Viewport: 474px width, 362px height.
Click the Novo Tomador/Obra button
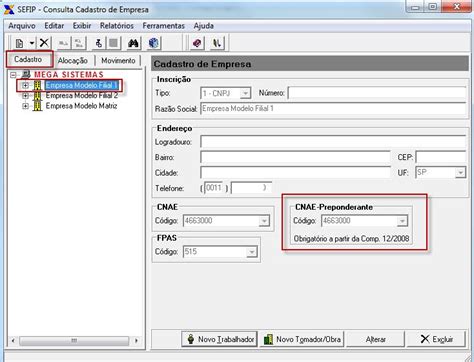tap(302, 339)
